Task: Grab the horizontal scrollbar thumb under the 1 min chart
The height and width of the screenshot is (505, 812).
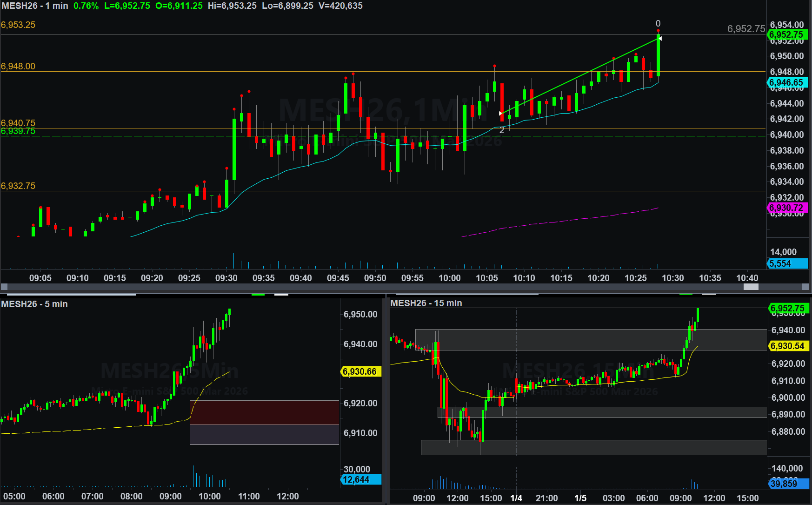Action: coord(751,287)
